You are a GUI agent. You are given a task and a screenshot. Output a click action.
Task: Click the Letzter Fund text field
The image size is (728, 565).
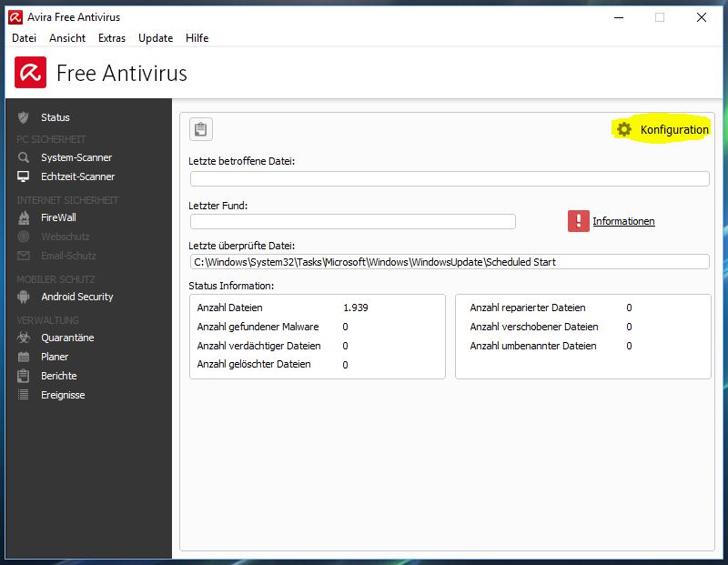pos(352,221)
